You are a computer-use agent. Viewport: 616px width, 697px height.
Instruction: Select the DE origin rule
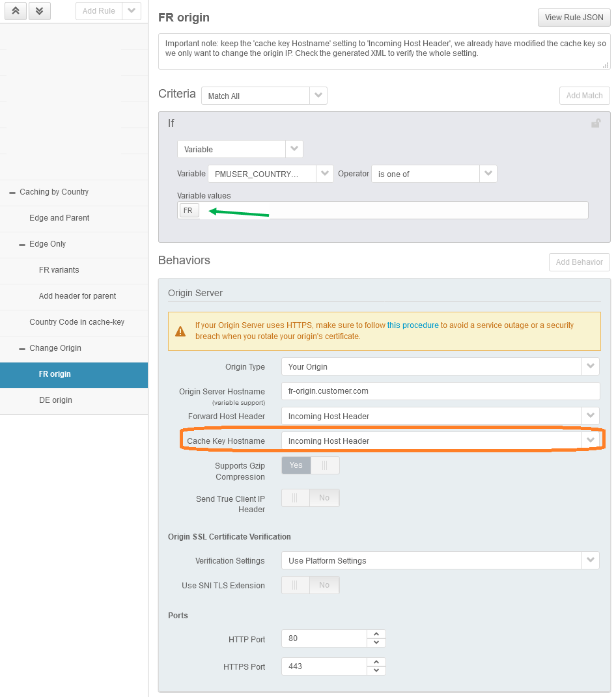(x=55, y=400)
